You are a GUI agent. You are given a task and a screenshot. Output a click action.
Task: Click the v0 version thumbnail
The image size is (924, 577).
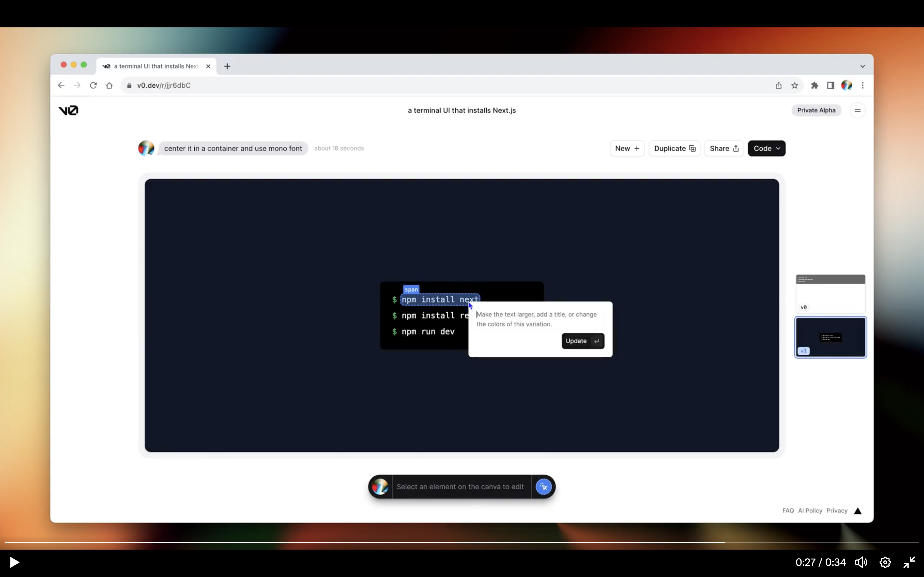coord(830,293)
